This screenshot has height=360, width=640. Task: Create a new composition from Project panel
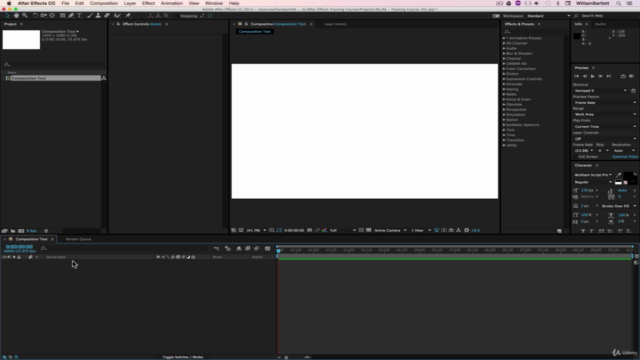point(21,231)
